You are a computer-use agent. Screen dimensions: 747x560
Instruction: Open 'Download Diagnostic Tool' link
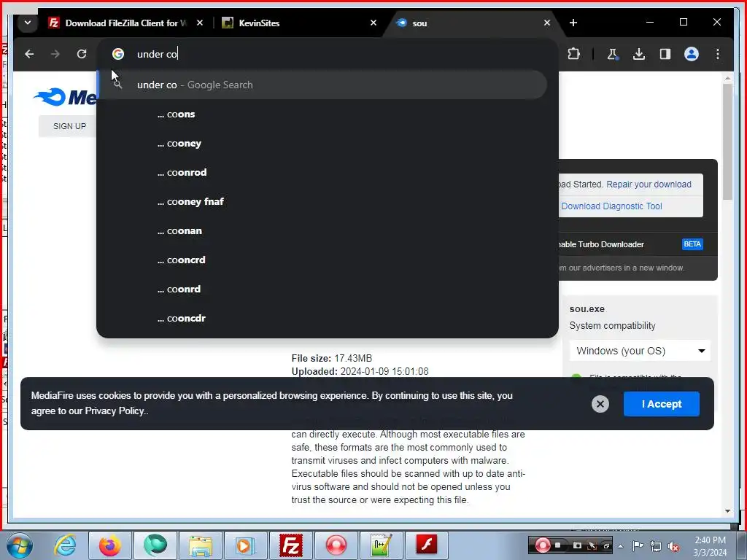click(611, 206)
